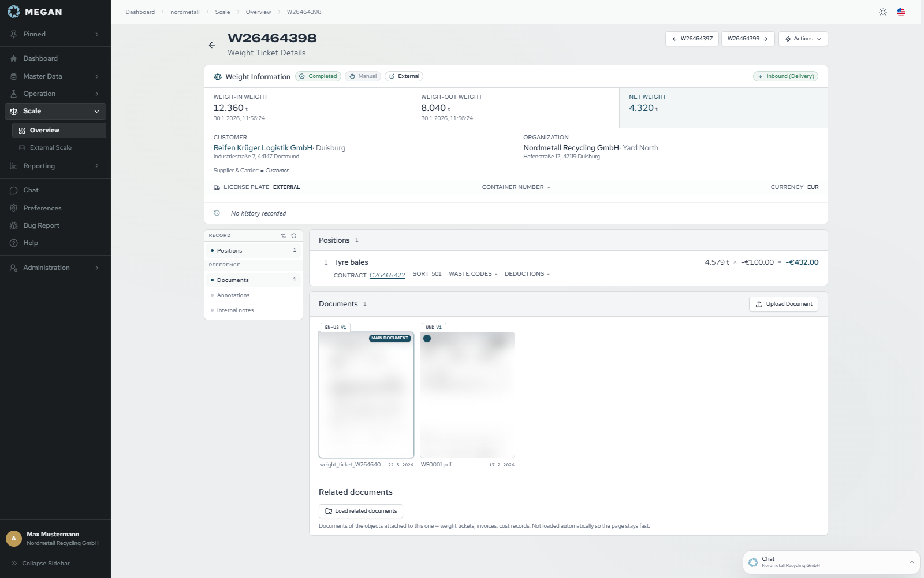
Task: Open contract link C26465422
Action: click(388, 276)
